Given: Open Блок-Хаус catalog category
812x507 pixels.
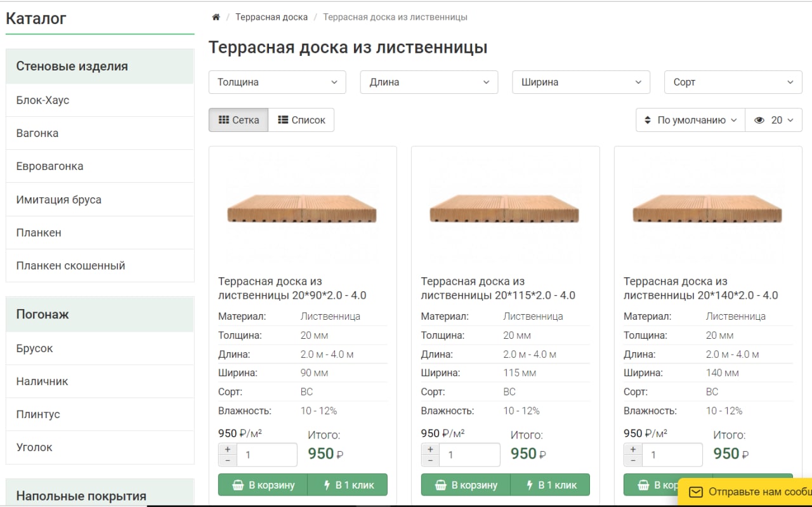Looking at the screenshot, I should (100, 100).
